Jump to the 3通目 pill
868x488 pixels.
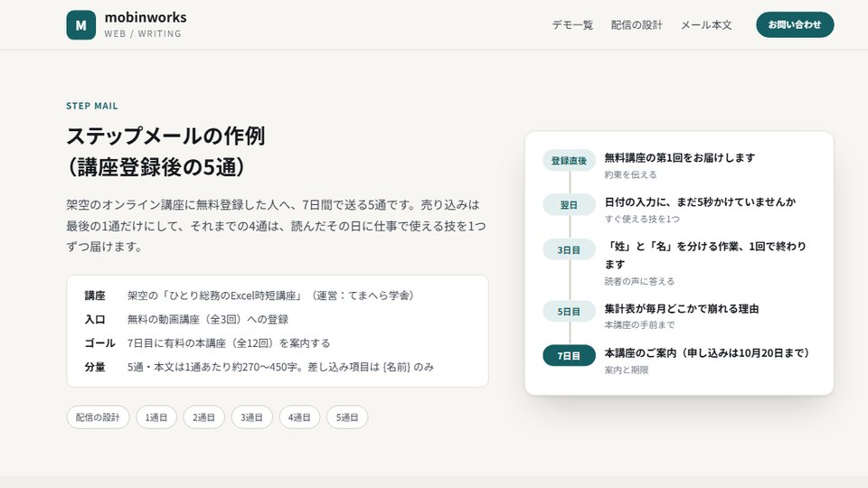click(x=251, y=418)
